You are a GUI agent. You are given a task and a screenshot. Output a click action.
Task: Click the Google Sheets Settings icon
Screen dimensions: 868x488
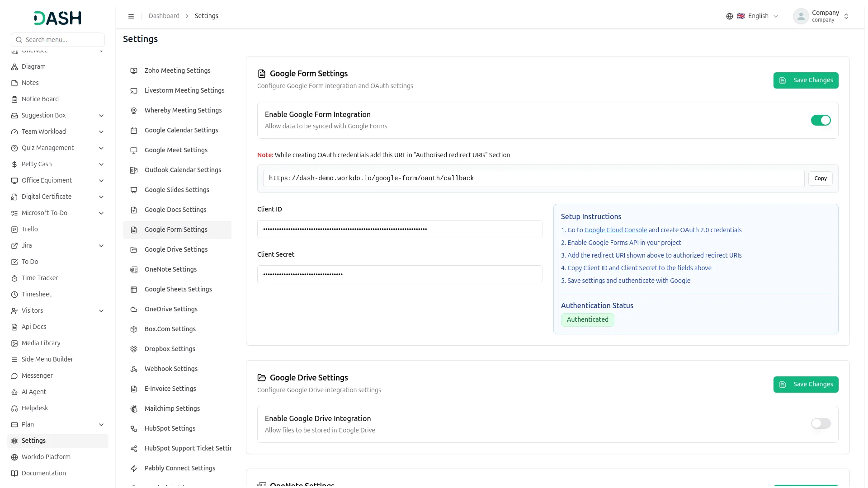[134, 290]
